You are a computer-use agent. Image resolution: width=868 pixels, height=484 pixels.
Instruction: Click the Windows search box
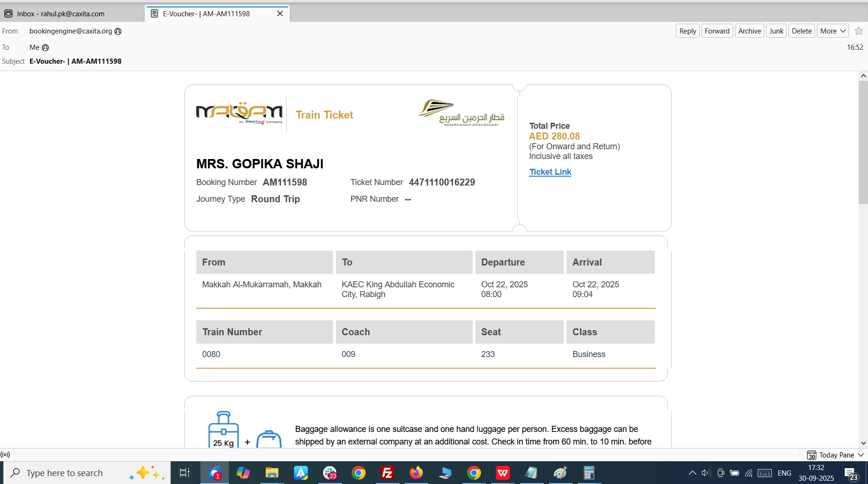click(x=70, y=473)
